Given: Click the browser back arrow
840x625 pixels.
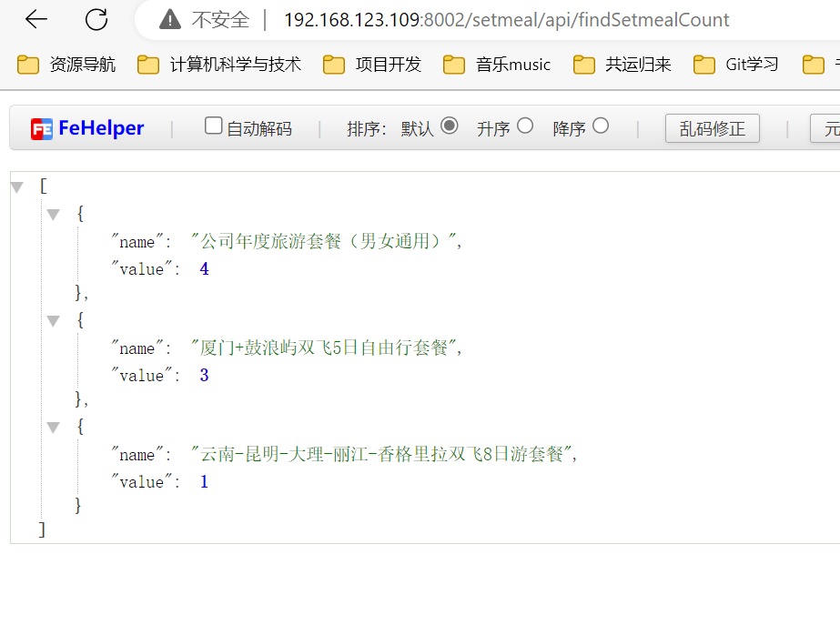Looking at the screenshot, I should (x=36, y=19).
